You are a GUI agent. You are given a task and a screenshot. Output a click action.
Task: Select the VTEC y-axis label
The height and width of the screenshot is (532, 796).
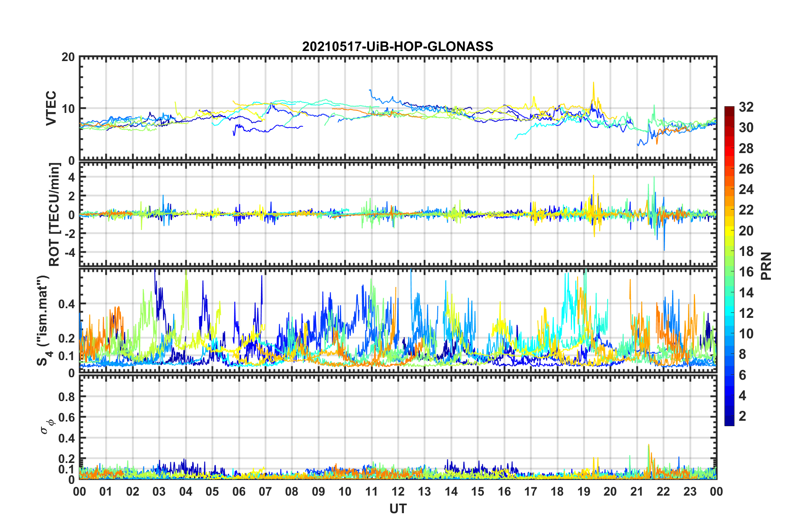[x=51, y=108]
